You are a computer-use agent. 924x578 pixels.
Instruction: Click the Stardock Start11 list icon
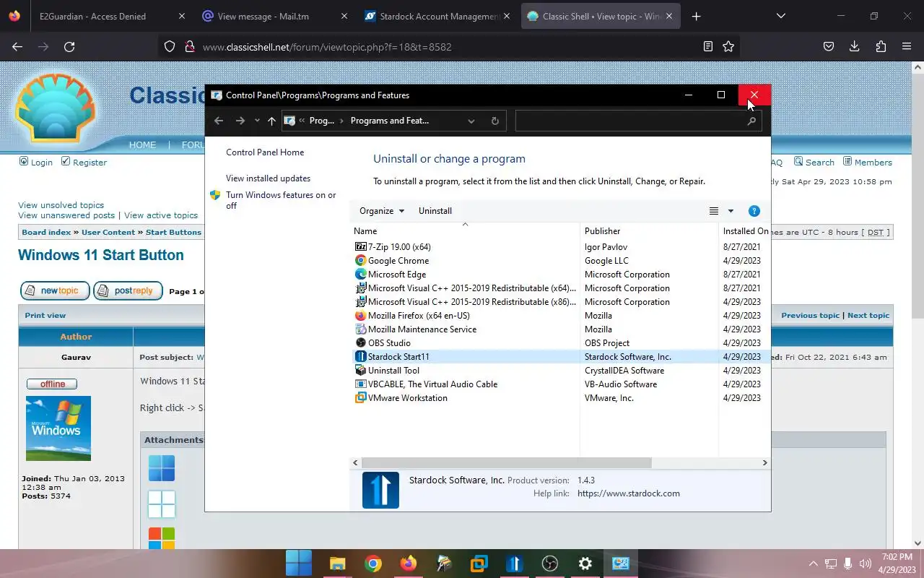click(361, 357)
